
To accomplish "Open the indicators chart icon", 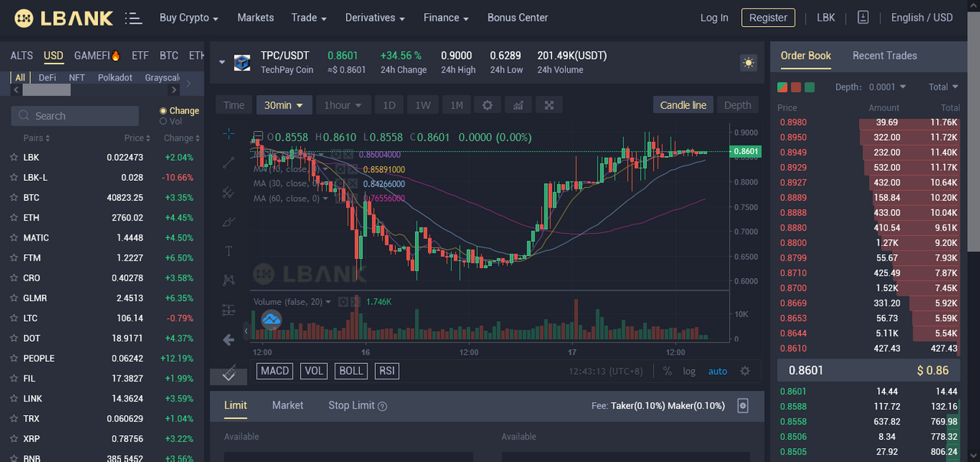I will 518,105.
